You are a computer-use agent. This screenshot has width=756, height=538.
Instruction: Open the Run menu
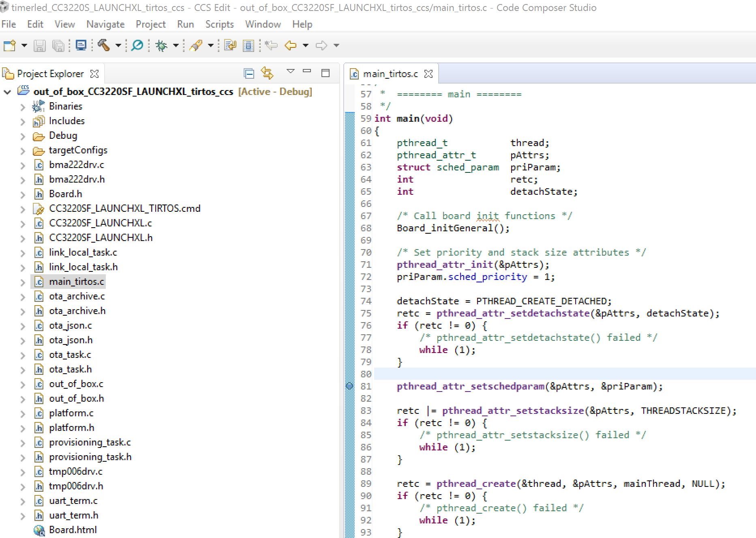(186, 24)
